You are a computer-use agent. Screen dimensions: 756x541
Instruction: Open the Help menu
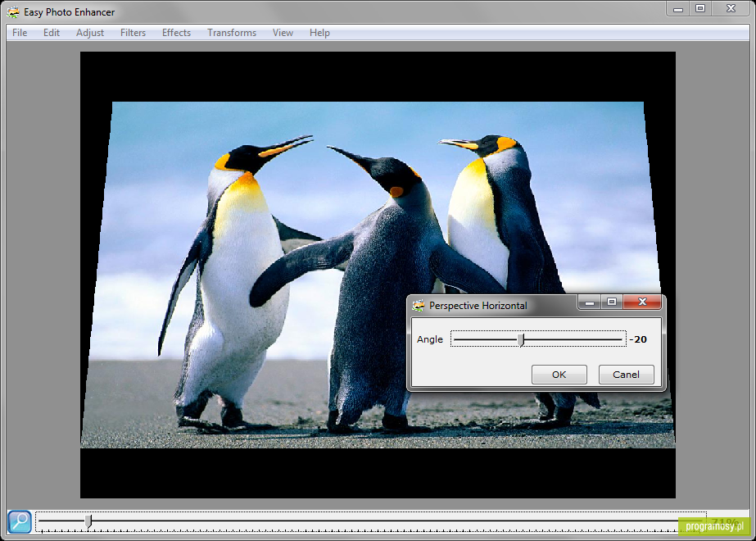point(319,32)
